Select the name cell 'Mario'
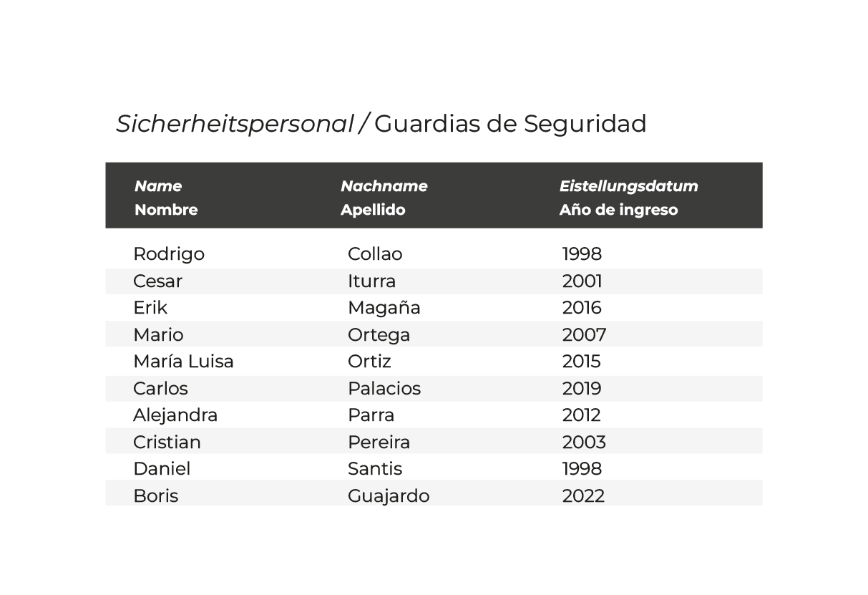This screenshot has height=595, width=868. pyautogui.click(x=158, y=335)
